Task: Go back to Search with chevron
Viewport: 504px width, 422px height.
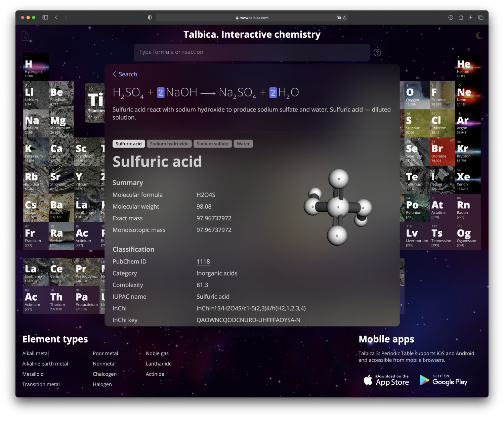Action: pyautogui.click(x=125, y=74)
